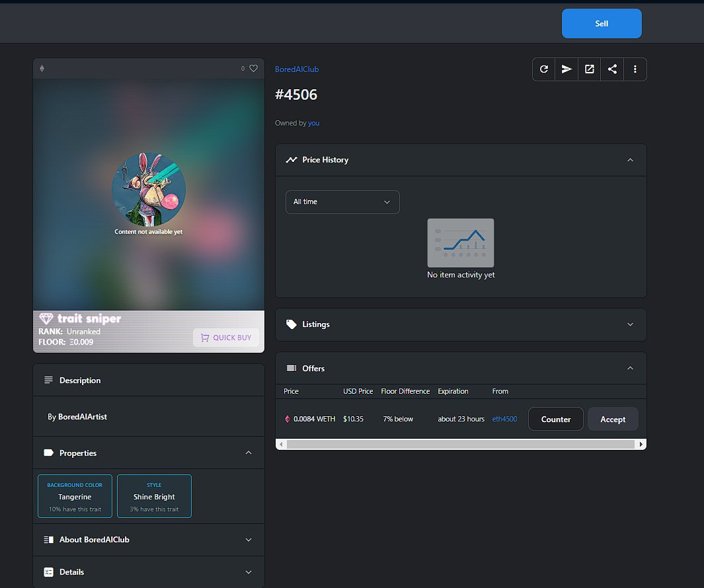The width and height of the screenshot is (704, 588).
Task: Click the No item activity chart placeholder
Action: click(461, 243)
